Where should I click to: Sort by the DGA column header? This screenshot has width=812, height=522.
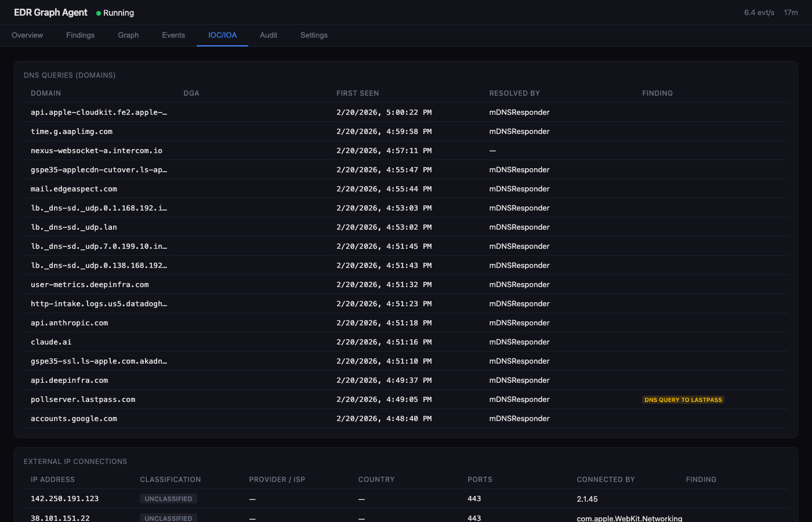pyautogui.click(x=191, y=93)
